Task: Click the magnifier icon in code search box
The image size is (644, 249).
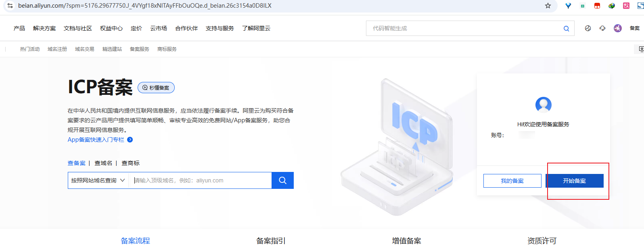Action: point(567,28)
